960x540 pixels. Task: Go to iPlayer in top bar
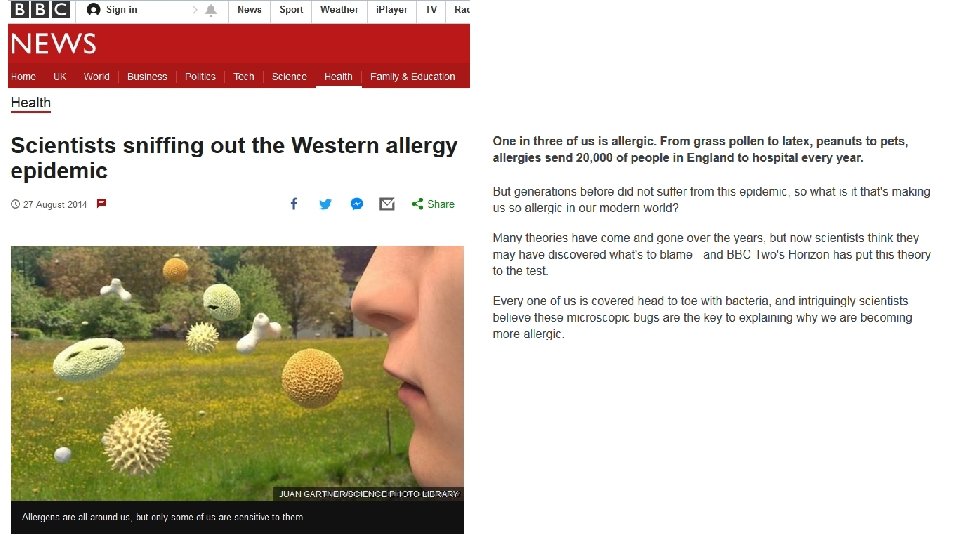[x=392, y=10]
